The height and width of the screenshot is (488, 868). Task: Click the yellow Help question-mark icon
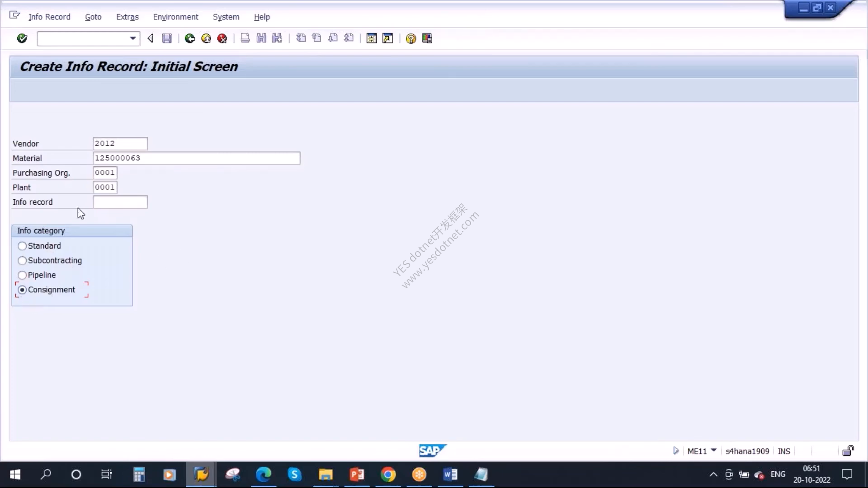[410, 38]
